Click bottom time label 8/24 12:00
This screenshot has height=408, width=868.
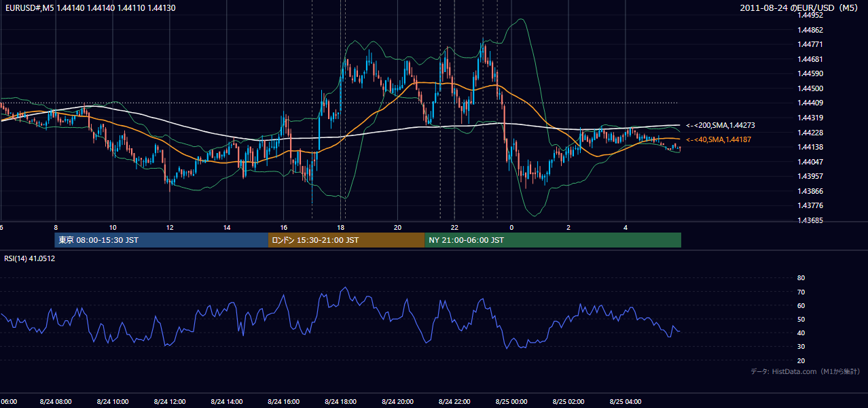(170, 402)
